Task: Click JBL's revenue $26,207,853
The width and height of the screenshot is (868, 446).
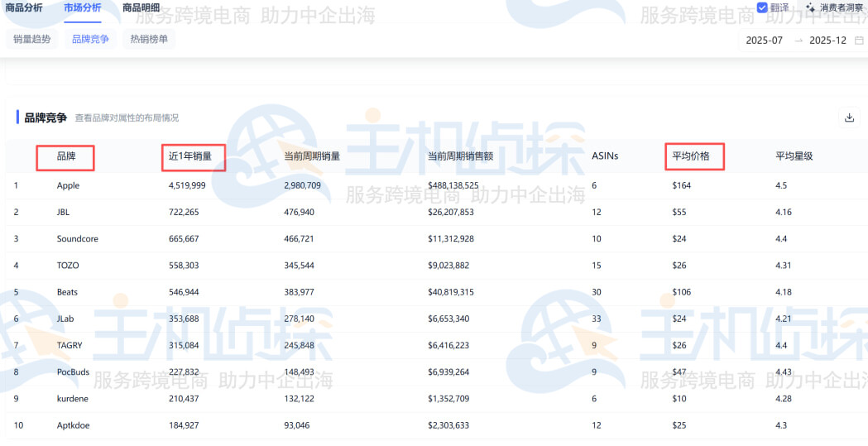Action: [451, 213]
